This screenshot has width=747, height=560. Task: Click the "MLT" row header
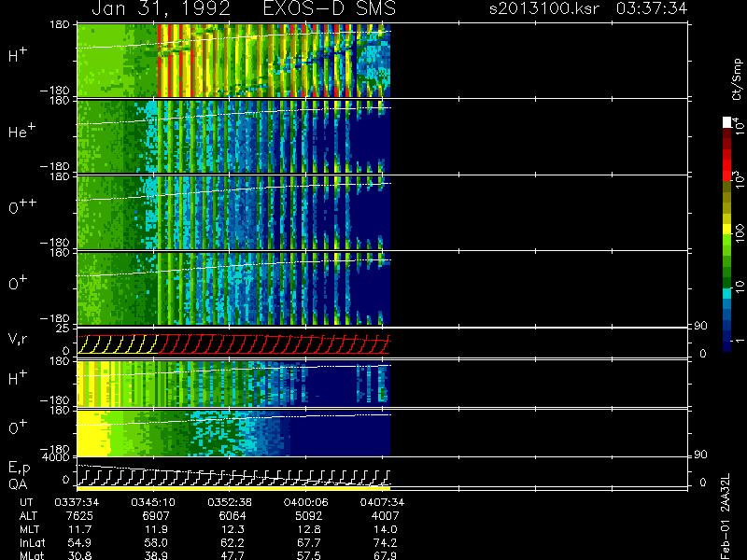(x=30, y=529)
